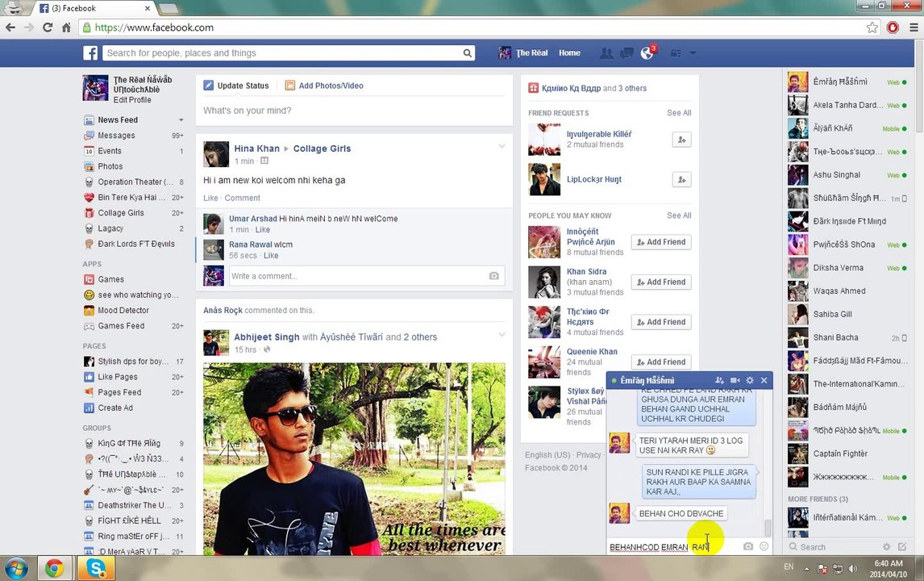Click Abhijeet Singh's photo post image
Viewport: 924px width, 581px height.
point(354,459)
